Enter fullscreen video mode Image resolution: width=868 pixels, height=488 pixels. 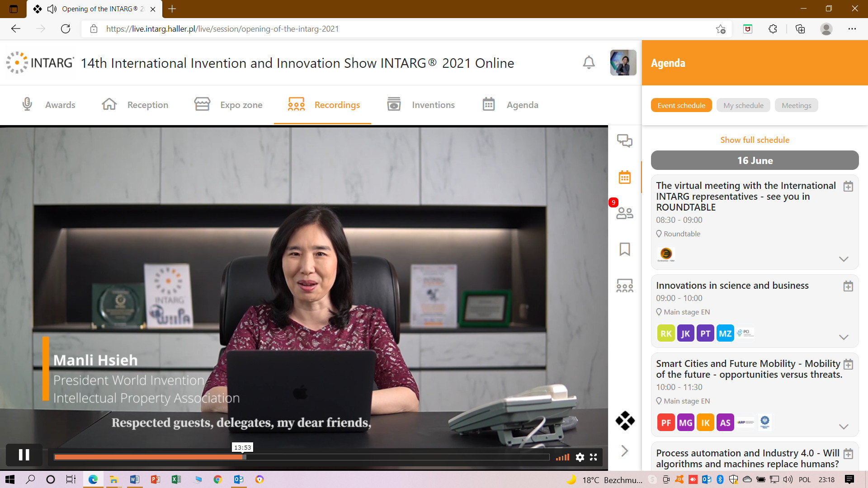pyautogui.click(x=594, y=457)
